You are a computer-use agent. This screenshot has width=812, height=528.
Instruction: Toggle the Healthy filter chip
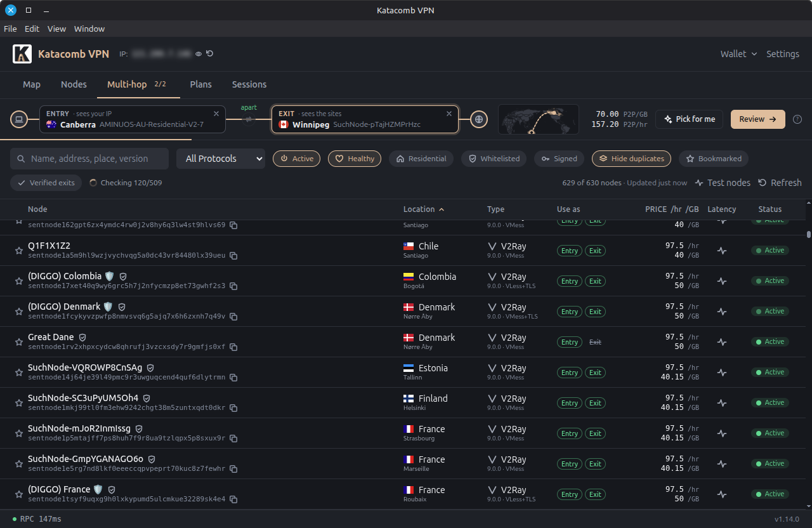(355, 159)
